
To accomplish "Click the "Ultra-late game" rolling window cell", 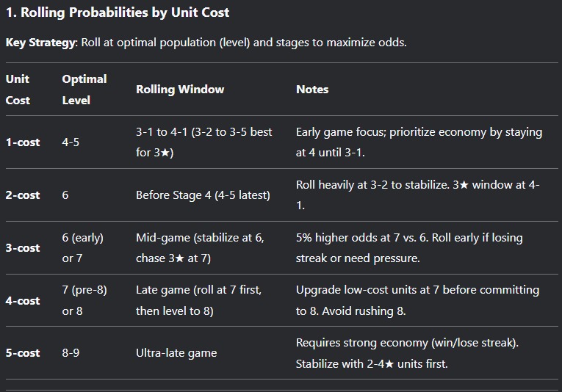I will [x=176, y=353].
